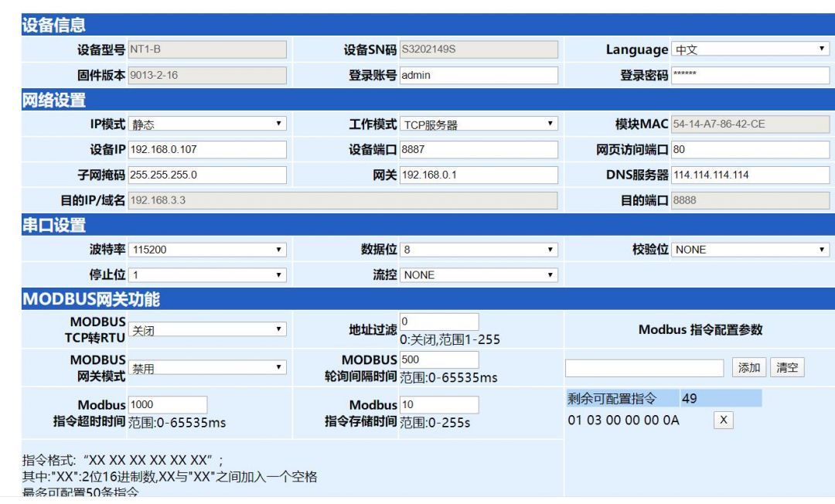Image resolution: width=835 pixels, height=504 pixels.
Task: Open the 停止位 dropdown showing 1
Action: click(209, 274)
